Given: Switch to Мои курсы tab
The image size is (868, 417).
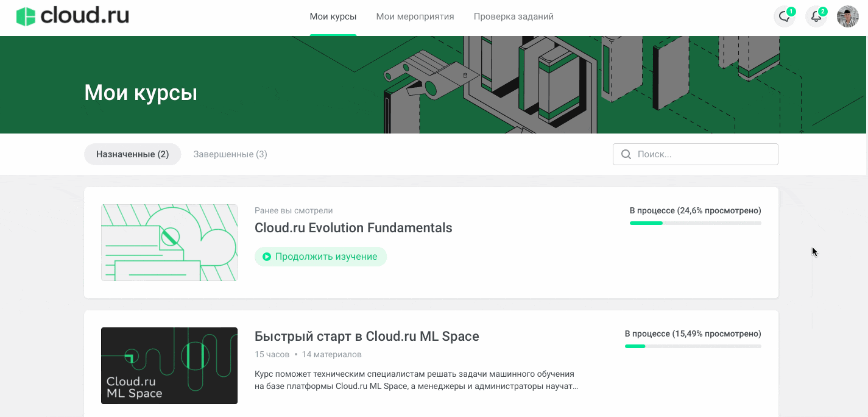Looking at the screenshot, I should point(333,16).
